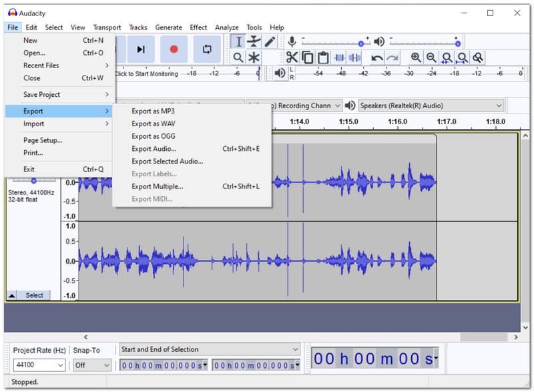This screenshot has width=534, height=392.
Task: Click speaker icon beside Speakers device dropdown
Action: point(350,106)
